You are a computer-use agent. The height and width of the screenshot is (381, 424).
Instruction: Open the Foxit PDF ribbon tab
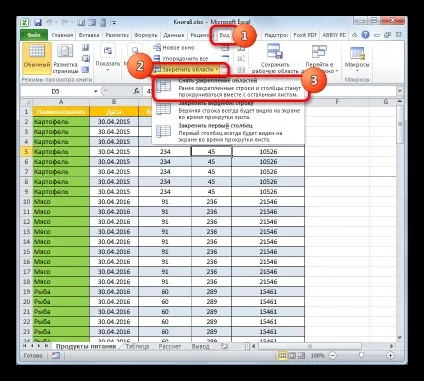[x=305, y=35]
